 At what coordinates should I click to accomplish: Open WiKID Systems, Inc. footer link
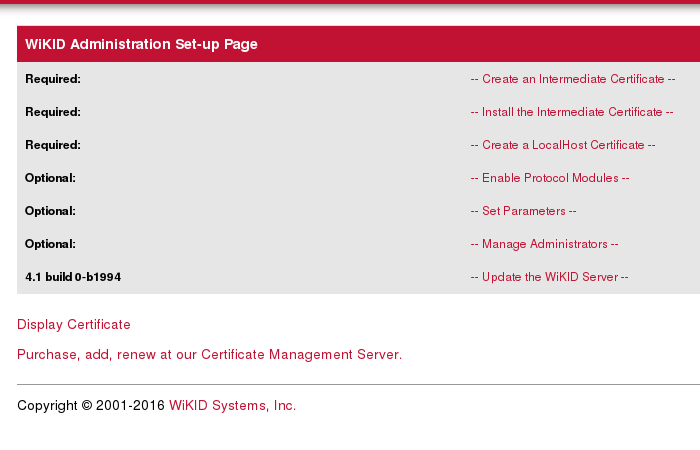click(x=233, y=405)
